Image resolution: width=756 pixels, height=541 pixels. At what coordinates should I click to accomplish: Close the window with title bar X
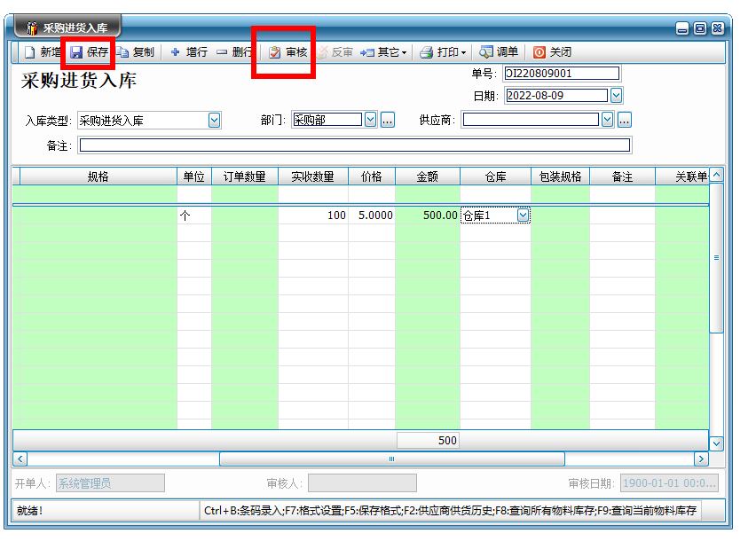(718, 28)
